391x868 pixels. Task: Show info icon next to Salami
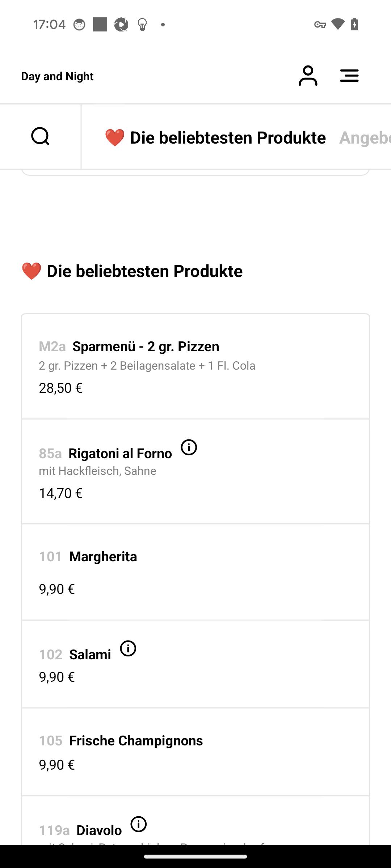[128, 648]
